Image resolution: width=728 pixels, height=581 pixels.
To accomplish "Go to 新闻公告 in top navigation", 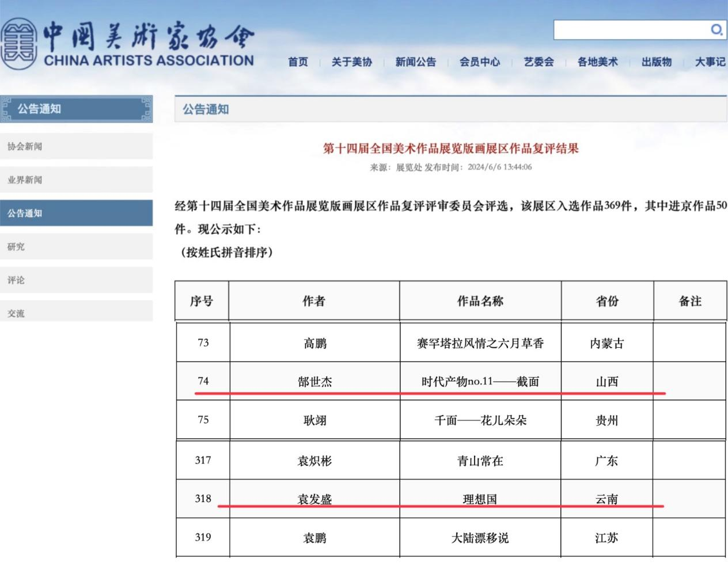I will [x=415, y=62].
